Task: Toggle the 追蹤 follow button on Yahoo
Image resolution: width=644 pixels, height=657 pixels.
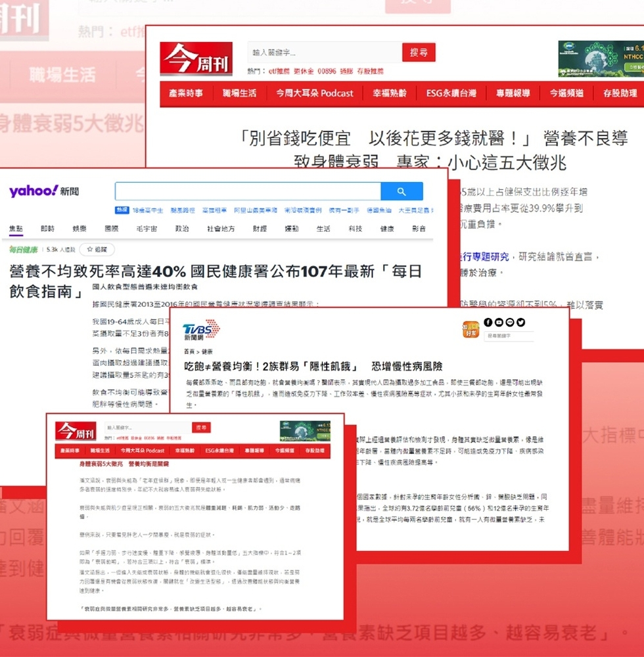Action: pos(97,250)
